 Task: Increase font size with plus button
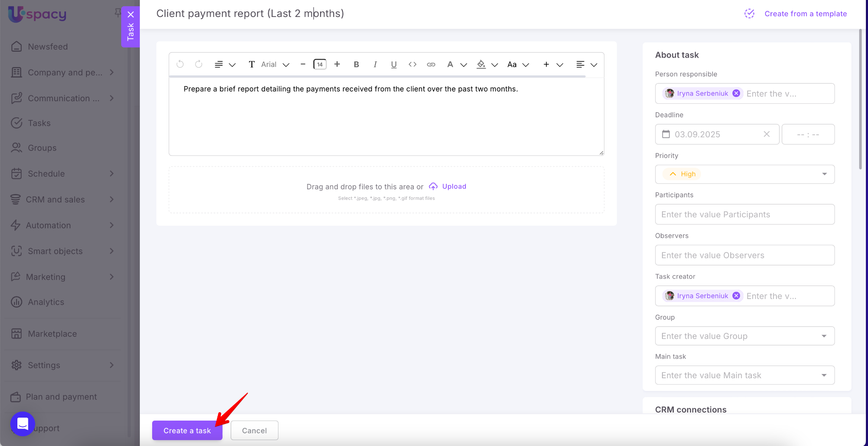(x=337, y=64)
